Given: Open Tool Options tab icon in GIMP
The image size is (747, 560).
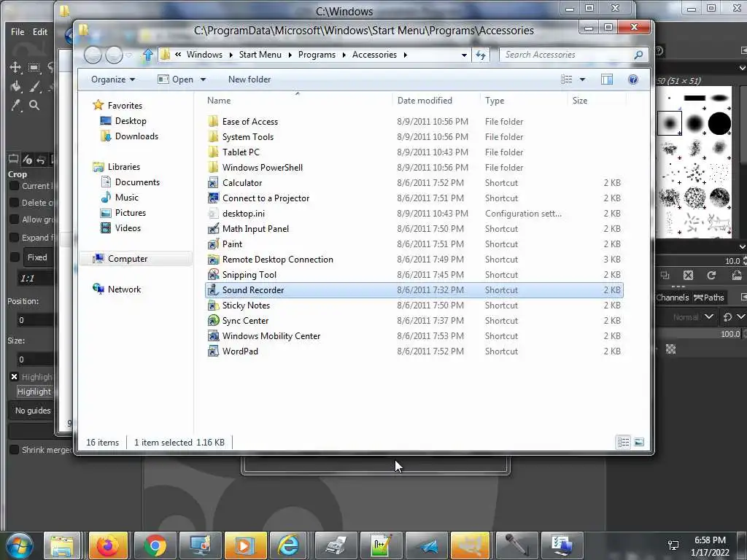Looking at the screenshot, I should tap(13, 160).
